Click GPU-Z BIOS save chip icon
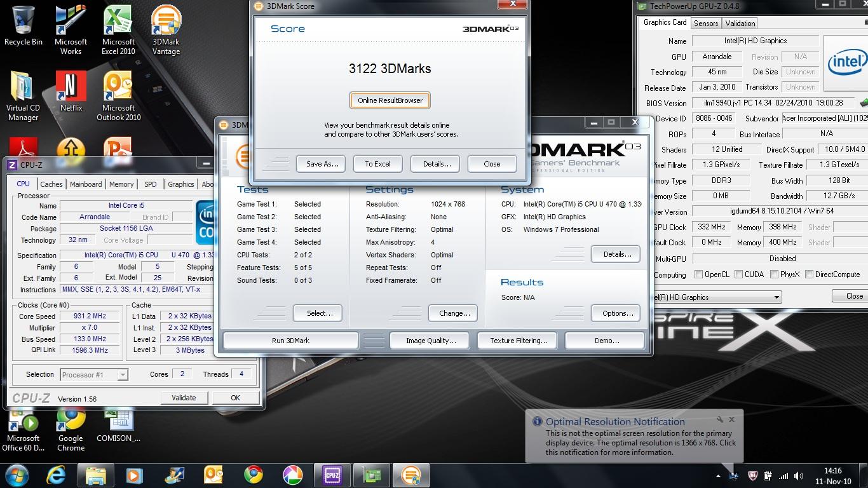The image size is (868, 488). [864, 102]
